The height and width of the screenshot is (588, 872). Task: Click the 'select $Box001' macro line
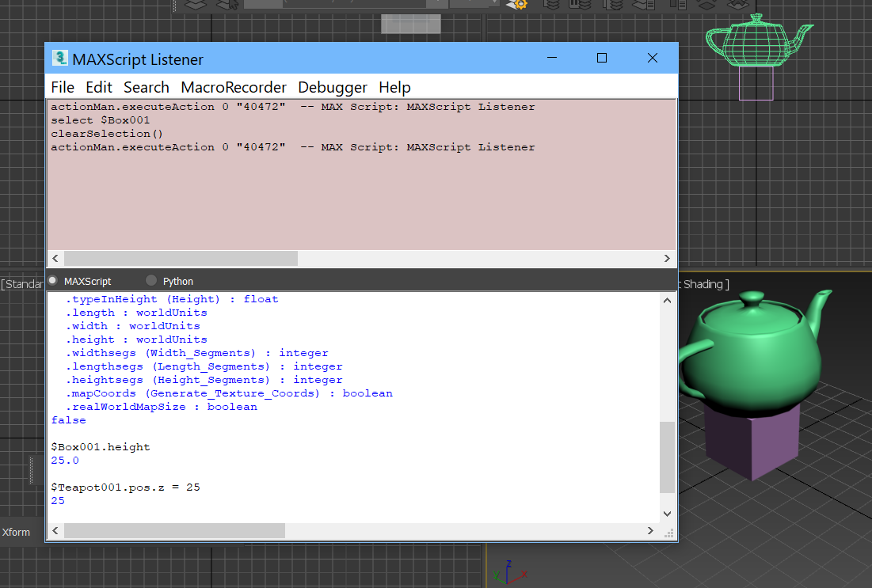pyautogui.click(x=100, y=120)
